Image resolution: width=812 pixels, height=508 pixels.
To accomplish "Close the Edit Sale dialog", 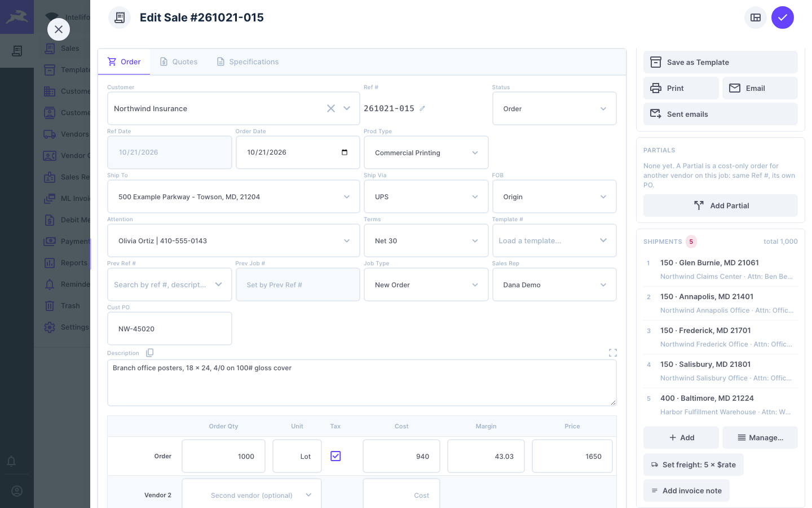I will pyautogui.click(x=59, y=29).
